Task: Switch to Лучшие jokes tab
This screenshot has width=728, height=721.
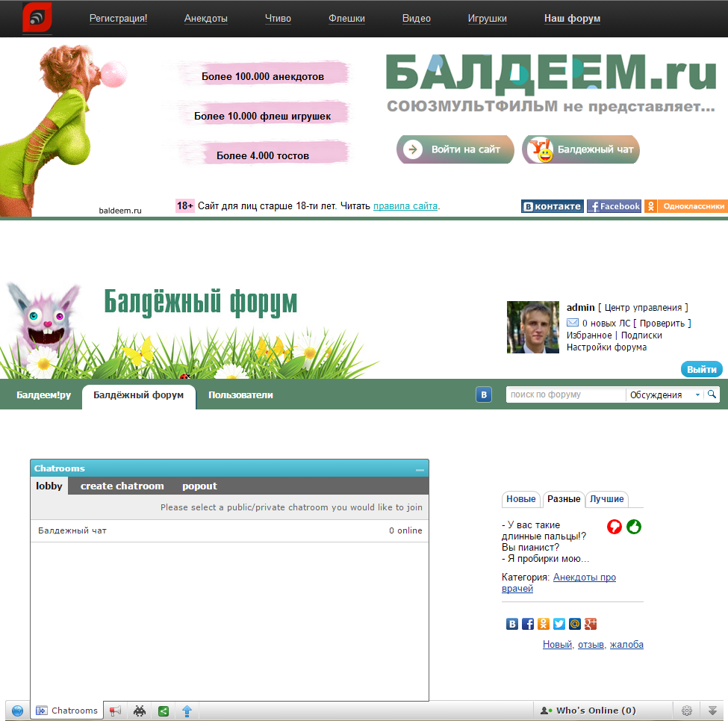Action: pos(607,499)
